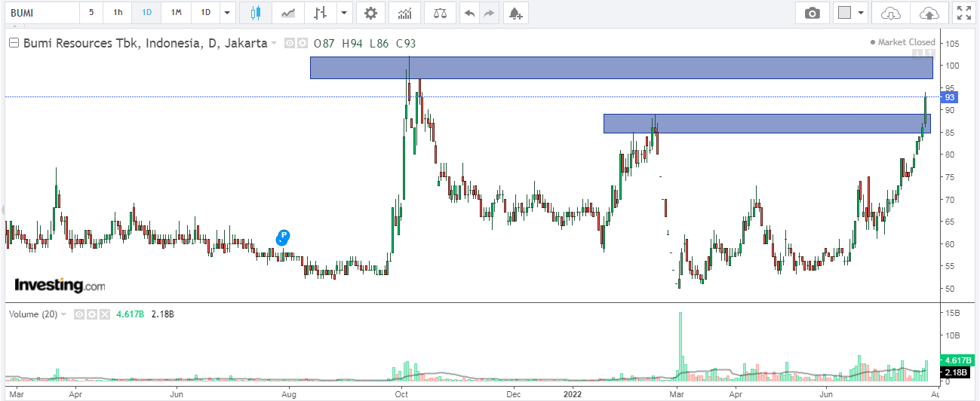Undo the last chart action

(x=469, y=13)
